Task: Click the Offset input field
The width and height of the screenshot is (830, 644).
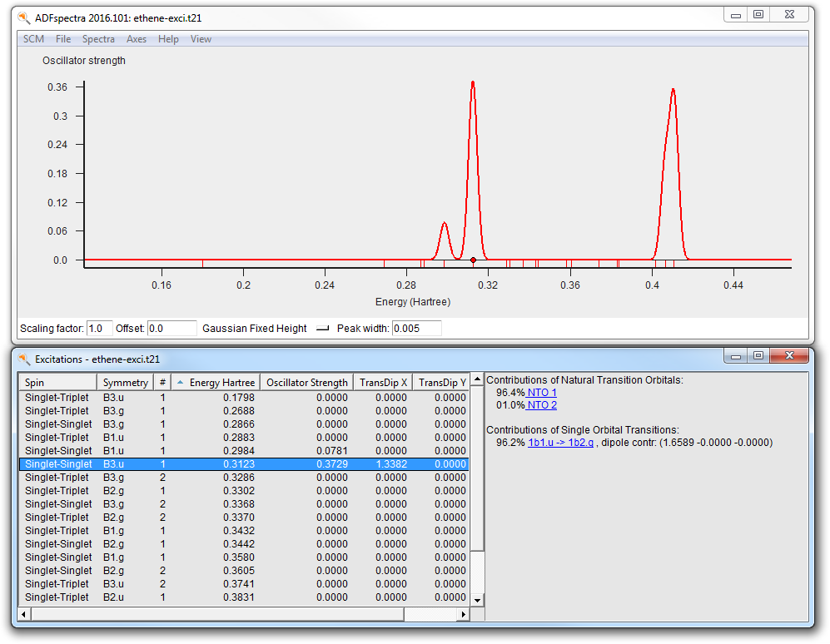Action: point(172,329)
